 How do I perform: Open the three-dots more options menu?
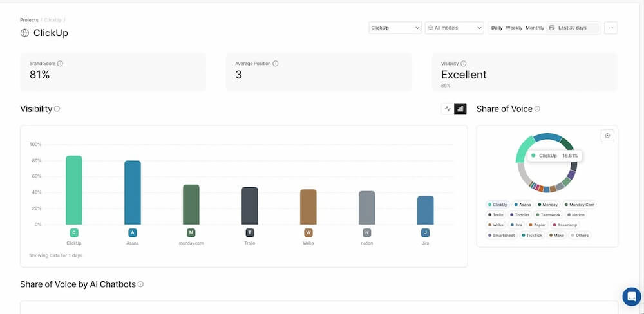click(611, 28)
